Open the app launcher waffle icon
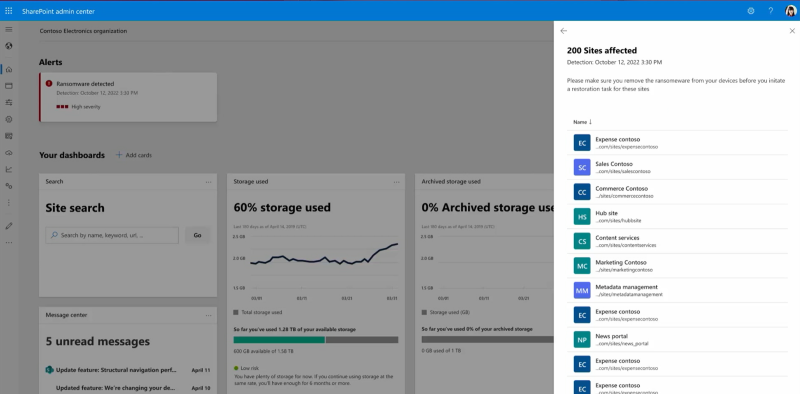The width and height of the screenshot is (800, 394). [x=9, y=11]
